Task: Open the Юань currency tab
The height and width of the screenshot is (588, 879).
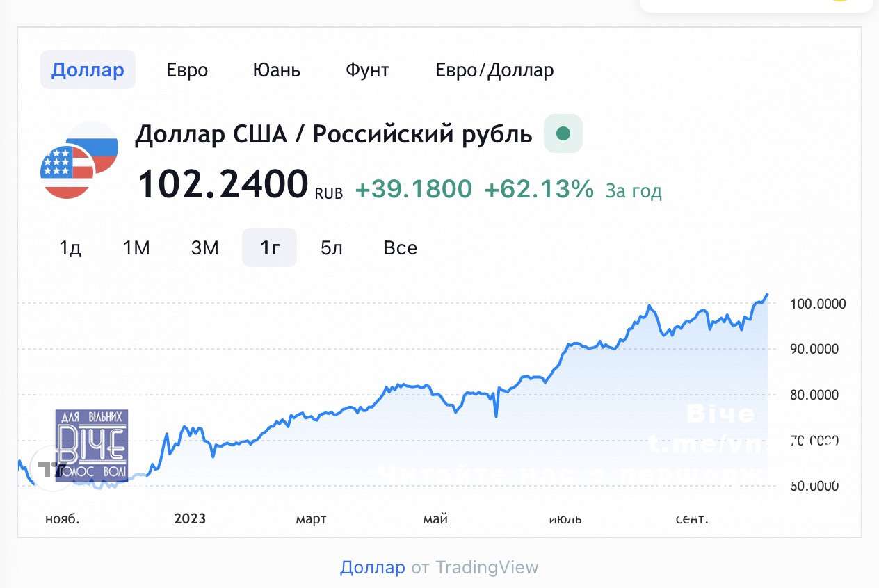Action: (x=276, y=70)
